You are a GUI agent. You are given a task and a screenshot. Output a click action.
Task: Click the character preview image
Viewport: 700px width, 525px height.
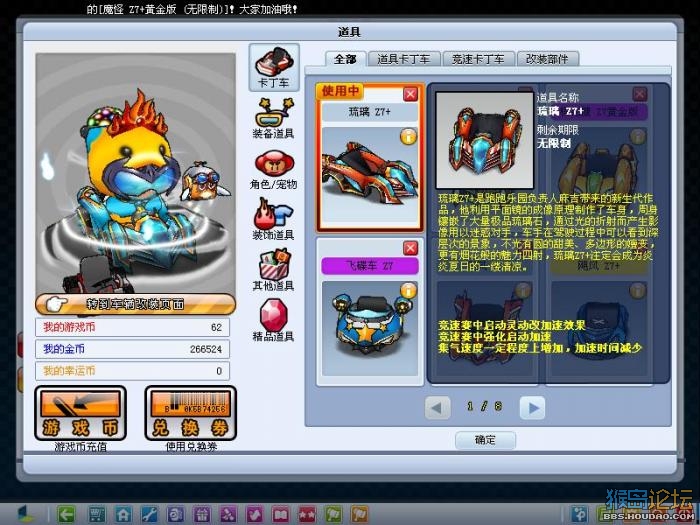[x=135, y=174]
